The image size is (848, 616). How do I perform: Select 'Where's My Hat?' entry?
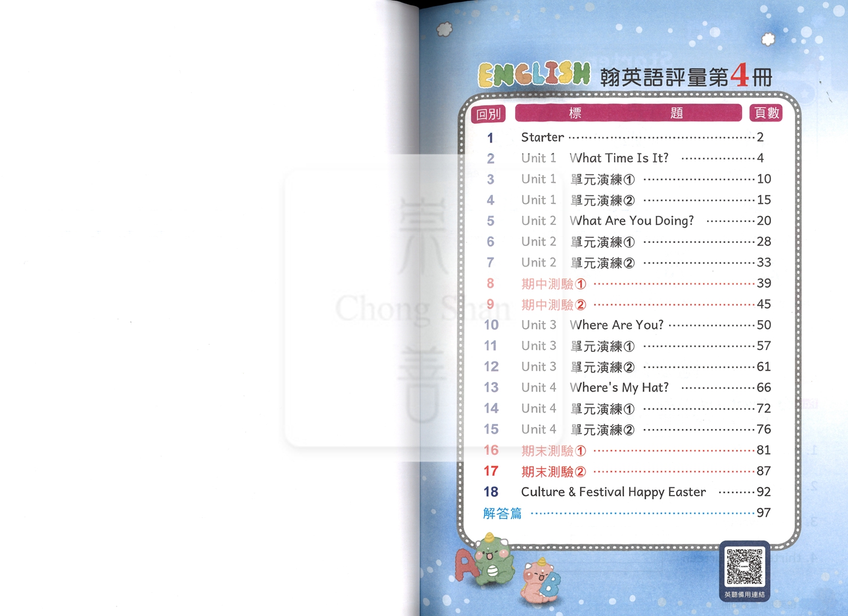(x=619, y=387)
